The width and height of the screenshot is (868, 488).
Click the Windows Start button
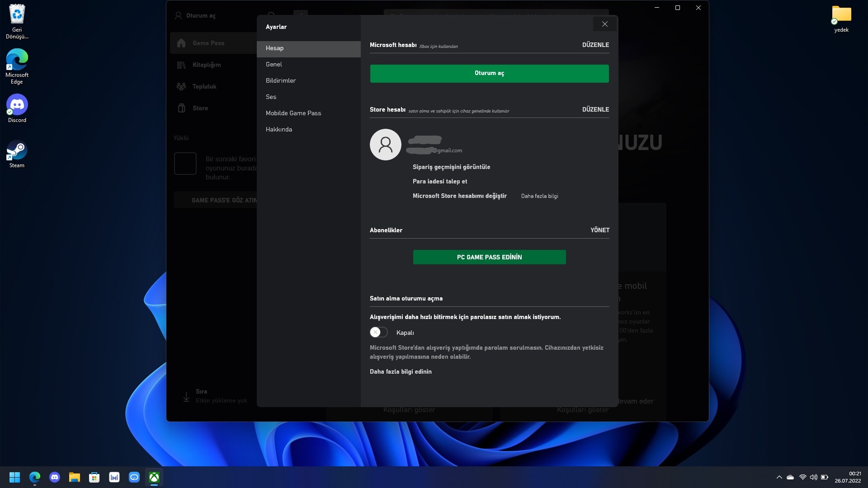(x=14, y=477)
